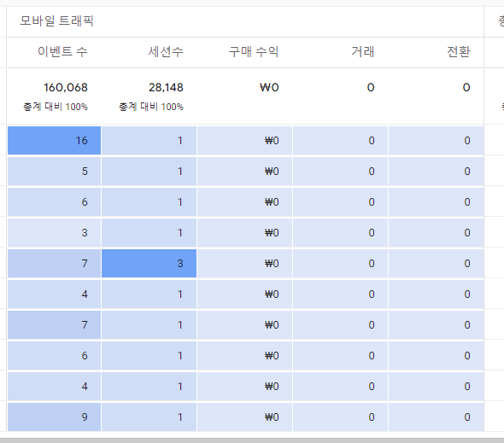Select the highlighted session cell showing 3
Viewport: 504px width, 443px height.
(149, 264)
